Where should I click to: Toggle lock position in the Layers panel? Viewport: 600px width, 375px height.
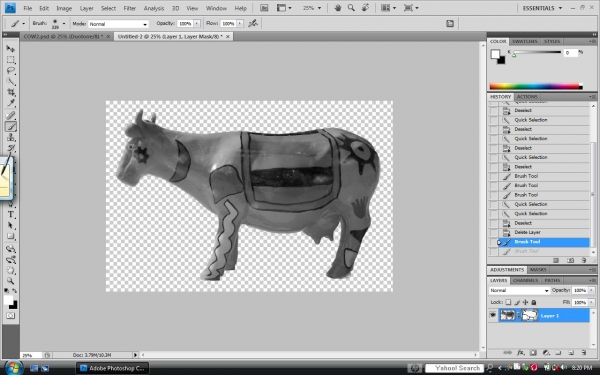[x=525, y=302]
